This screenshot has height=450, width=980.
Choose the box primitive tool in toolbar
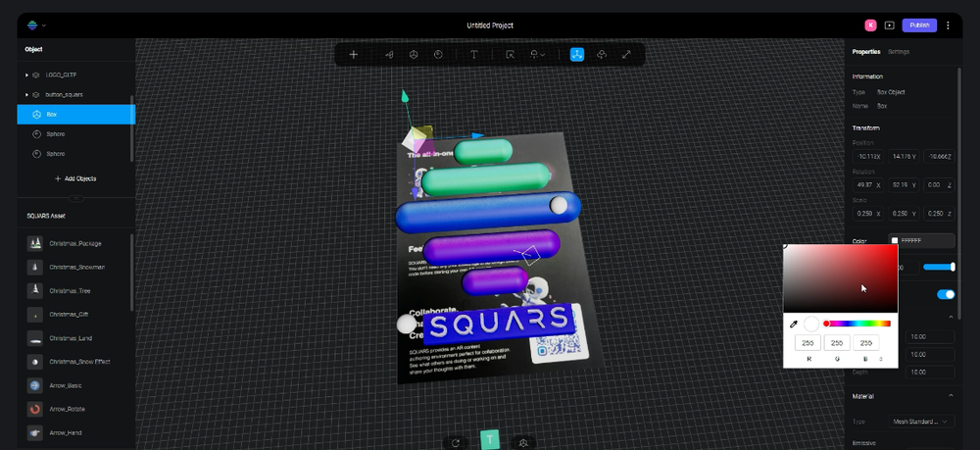pos(414,54)
